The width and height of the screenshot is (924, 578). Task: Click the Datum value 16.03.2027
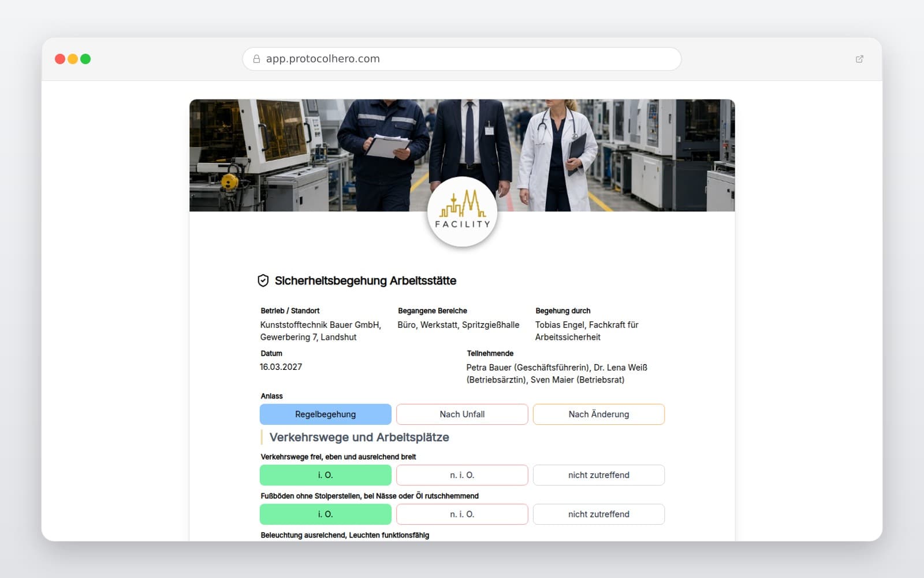pyautogui.click(x=281, y=367)
